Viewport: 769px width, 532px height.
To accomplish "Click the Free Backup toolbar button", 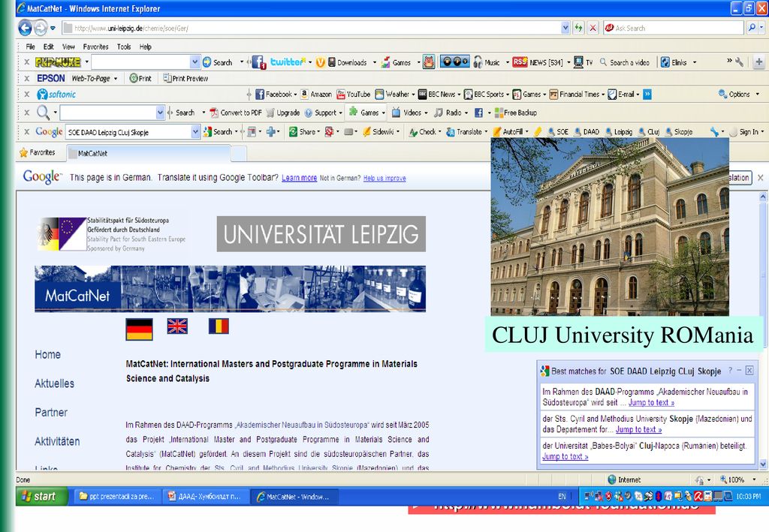I will [x=515, y=113].
